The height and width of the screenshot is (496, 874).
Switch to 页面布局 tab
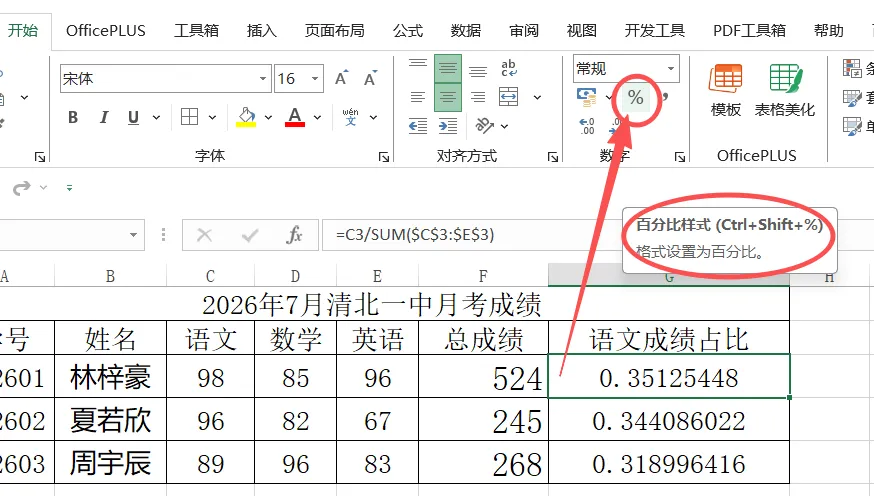334,30
